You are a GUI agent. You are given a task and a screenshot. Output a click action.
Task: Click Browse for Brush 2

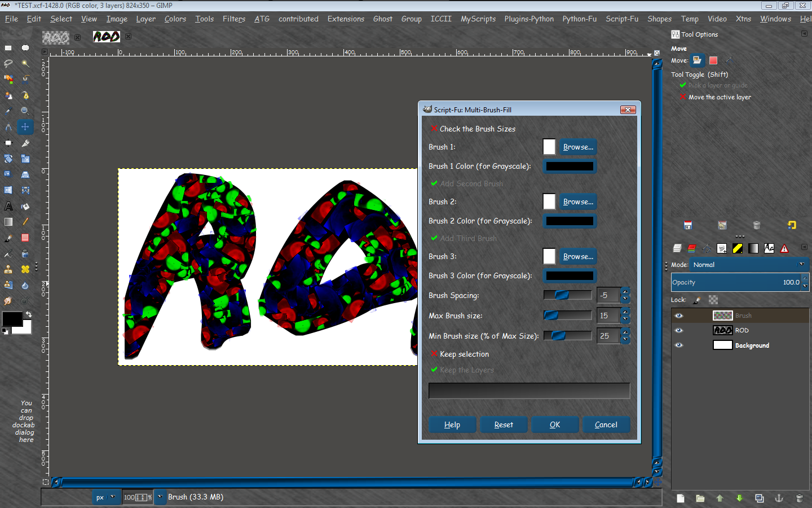point(578,202)
